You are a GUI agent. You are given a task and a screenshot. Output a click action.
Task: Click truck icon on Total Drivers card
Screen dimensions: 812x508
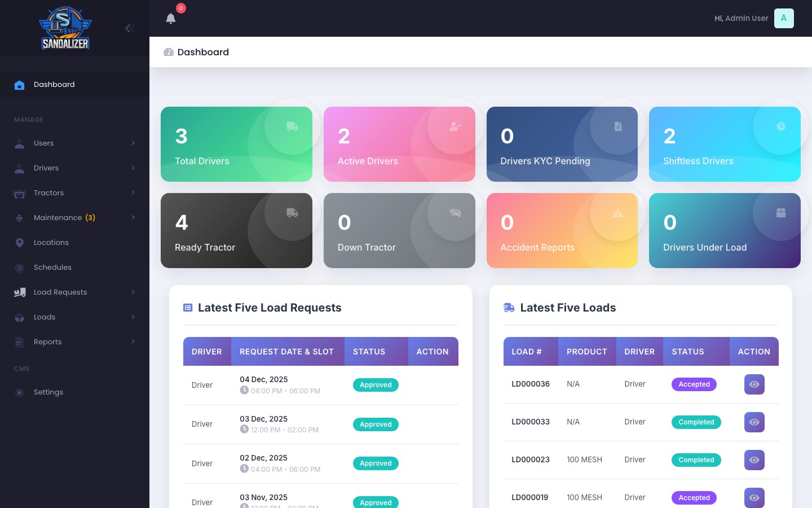coord(292,126)
